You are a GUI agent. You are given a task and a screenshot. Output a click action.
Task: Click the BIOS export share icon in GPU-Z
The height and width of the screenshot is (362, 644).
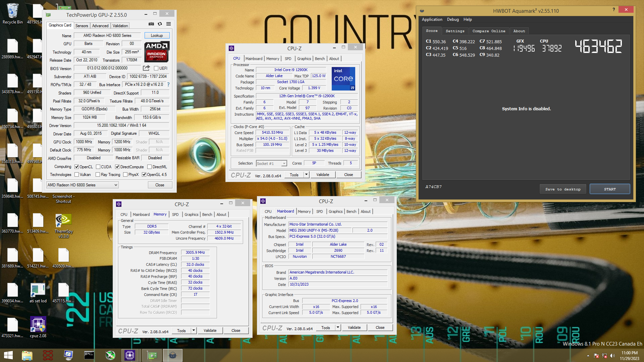146,68
